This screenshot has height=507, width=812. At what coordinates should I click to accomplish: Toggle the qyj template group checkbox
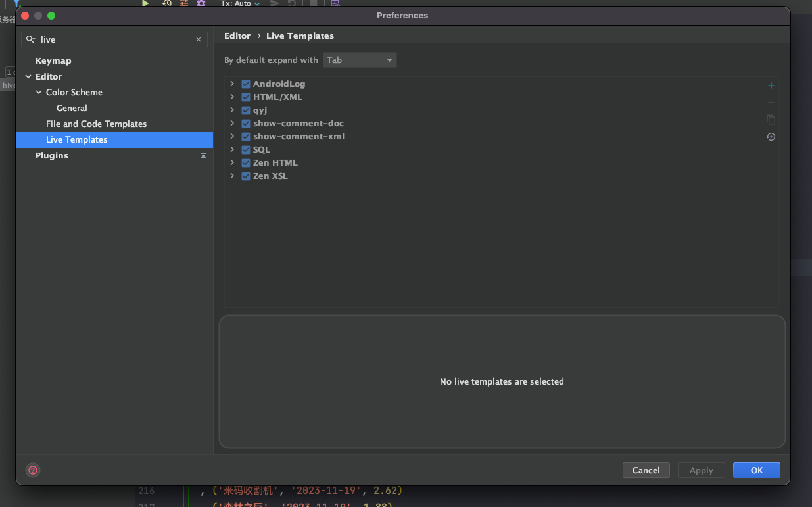pos(246,110)
